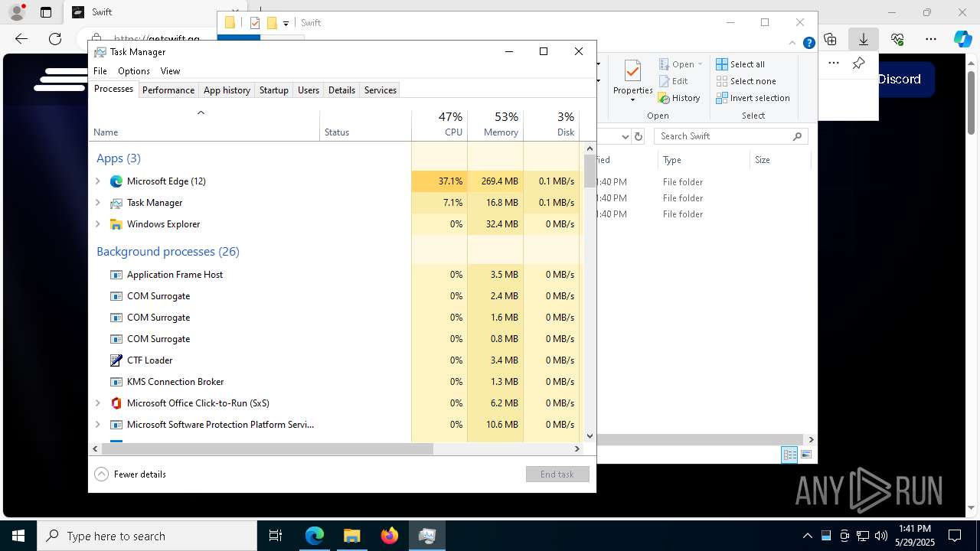This screenshot has height=551, width=980.
Task: Open the Edge downloads icon
Action: click(x=864, y=39)
